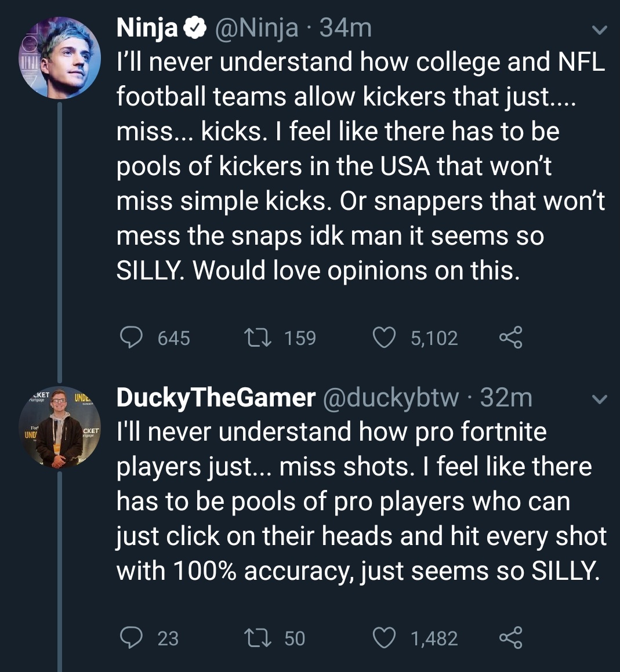Click the @Ninja handle
The width and height of the screenshot is (620, 672).
pyautogui.click(x=257, y=27)
